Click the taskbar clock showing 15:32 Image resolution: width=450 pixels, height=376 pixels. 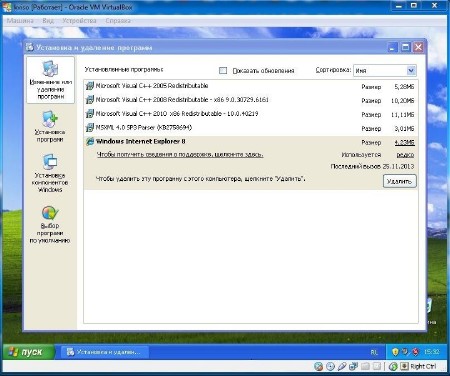(x=432, y=352)
